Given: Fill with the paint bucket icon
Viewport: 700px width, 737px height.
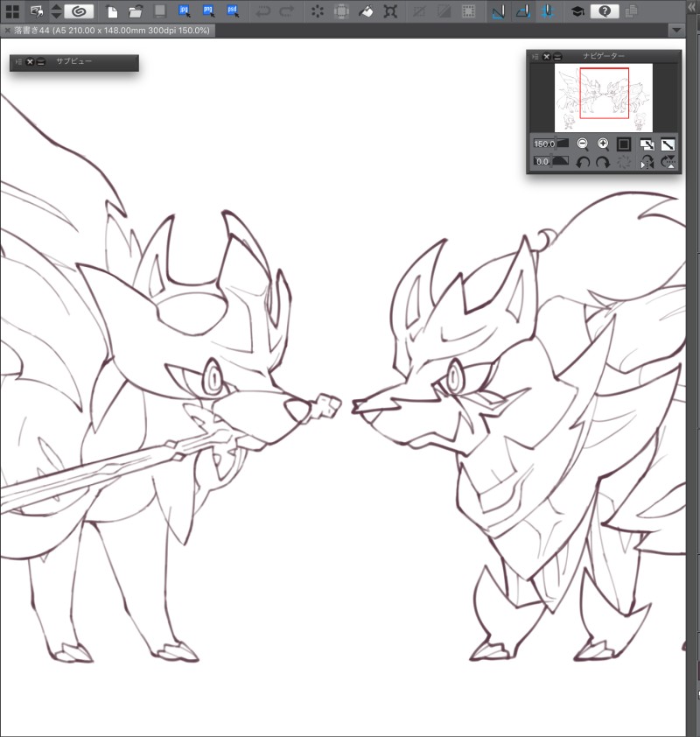Looking at the screenshot, I should (366, 11).
